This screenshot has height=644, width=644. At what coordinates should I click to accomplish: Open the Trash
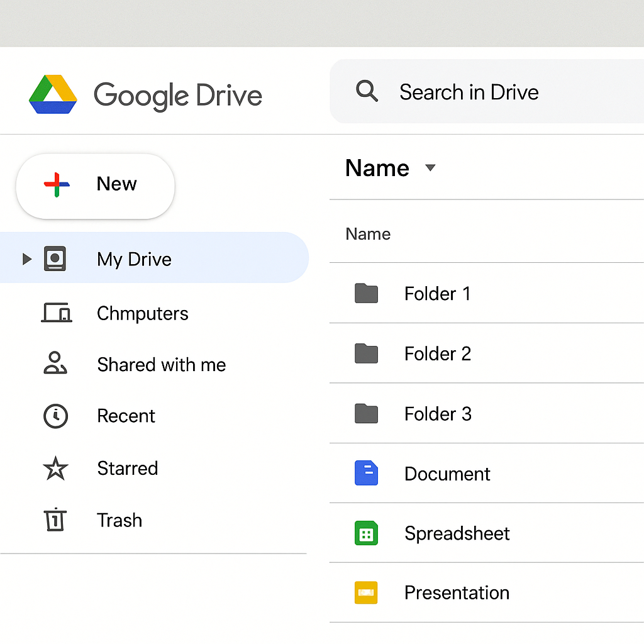click(119, 520)
